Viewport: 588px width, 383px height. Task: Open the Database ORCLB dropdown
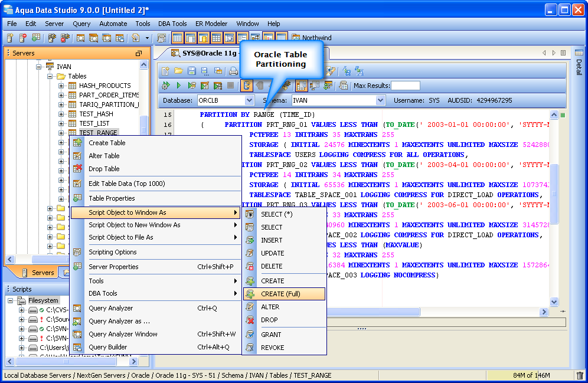[x=249, y=100]
